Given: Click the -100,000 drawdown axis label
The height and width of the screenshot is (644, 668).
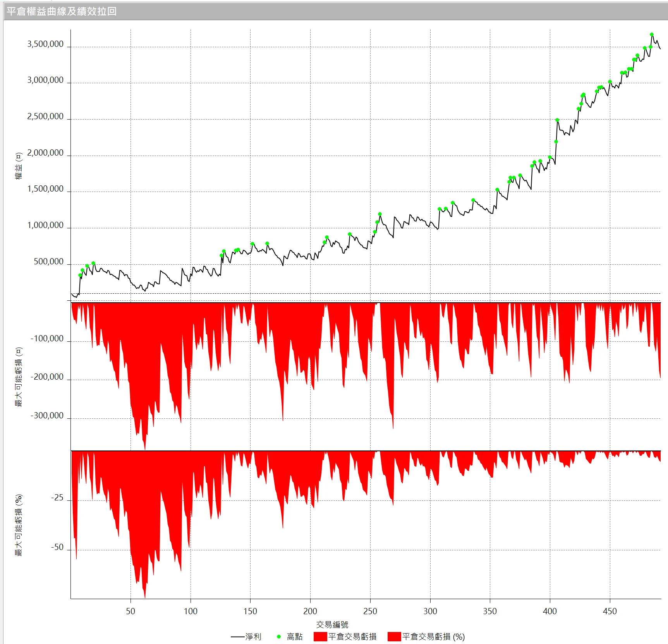Looking at the screenshot, I should coord(47,339).
